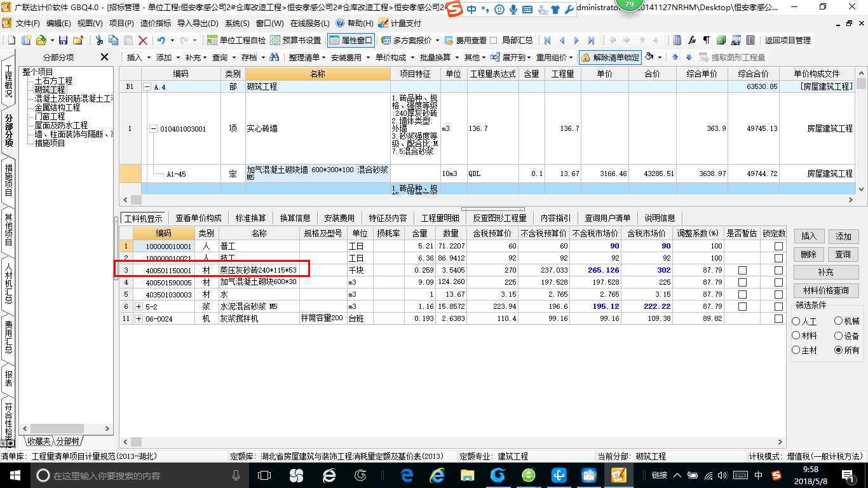Switch to 换算信息 tab
Viewport: 868px width, 488px height.
[295, 218]
